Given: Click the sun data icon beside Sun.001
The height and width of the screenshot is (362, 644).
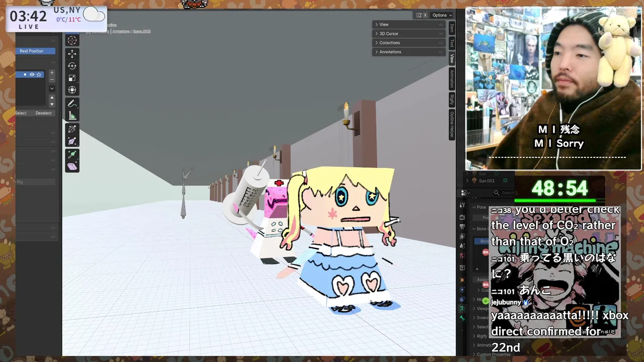Looking at the screenshot, I should pyautogui.click(x=505, y=180).
